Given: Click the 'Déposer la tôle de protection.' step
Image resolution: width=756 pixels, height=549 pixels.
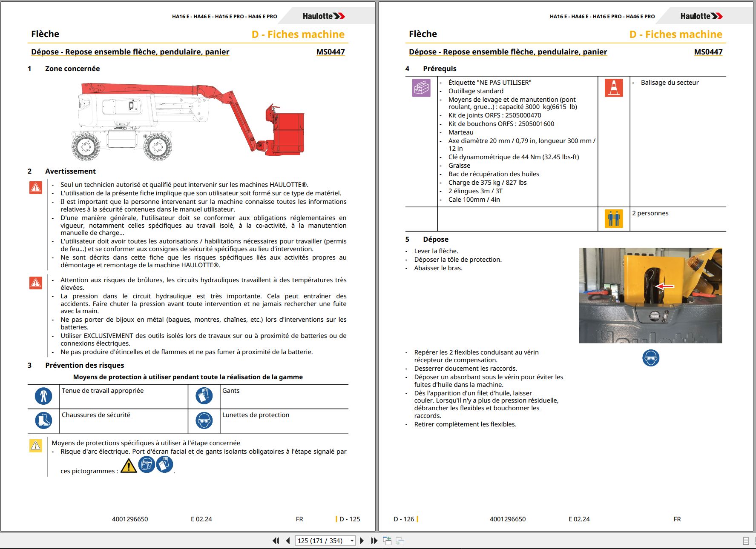Looking at the screenshot, I should (458, 260).
